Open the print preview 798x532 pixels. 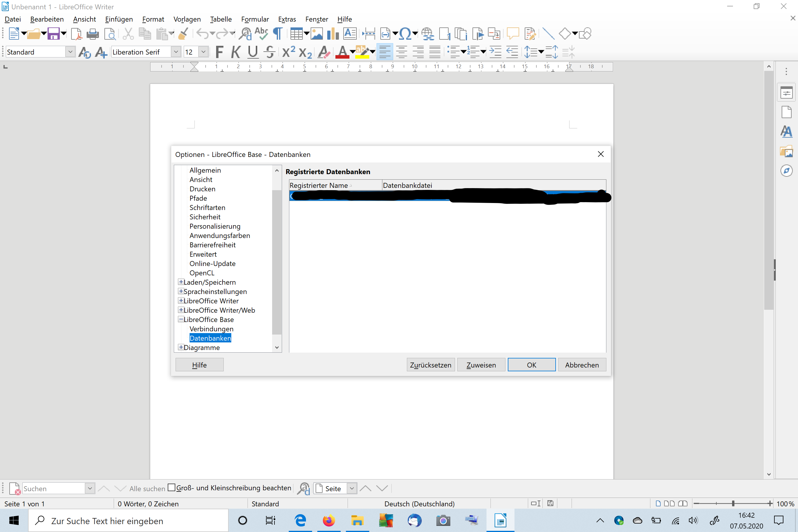110,34
